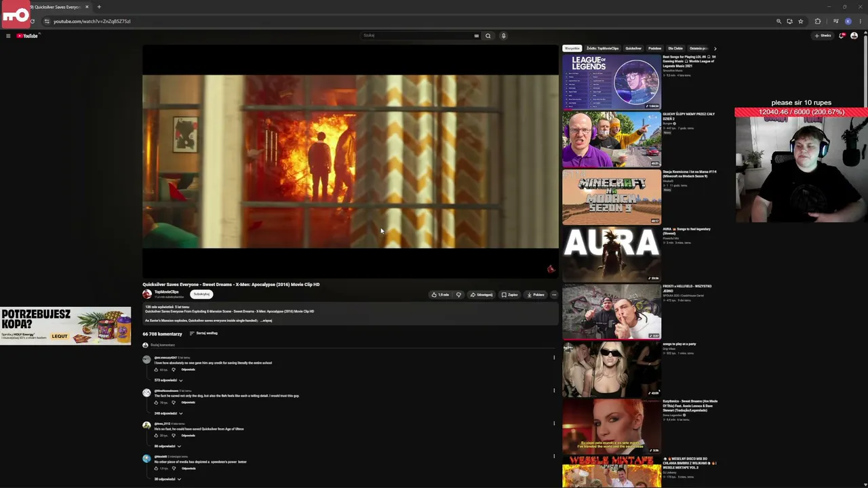Dislike the comment about the dog and fish
The image size is (868, 488).
(173, 403)
